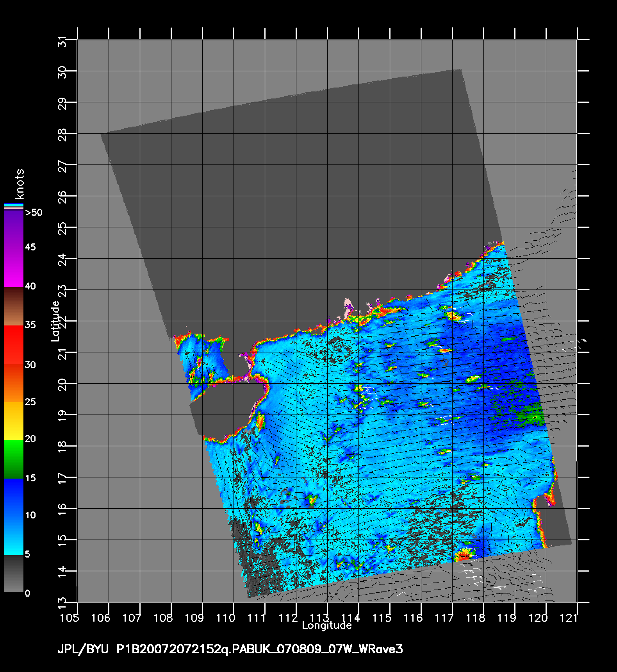Click longitude tick label '121'
This screenshot has height=672, width=617.
[x=569, y=618]
